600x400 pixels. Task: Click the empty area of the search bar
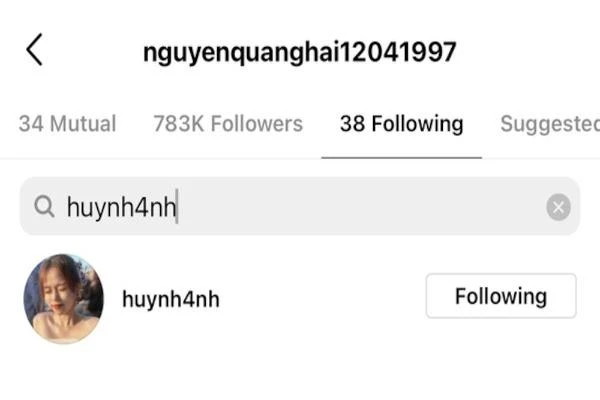[x=360, y=206]
